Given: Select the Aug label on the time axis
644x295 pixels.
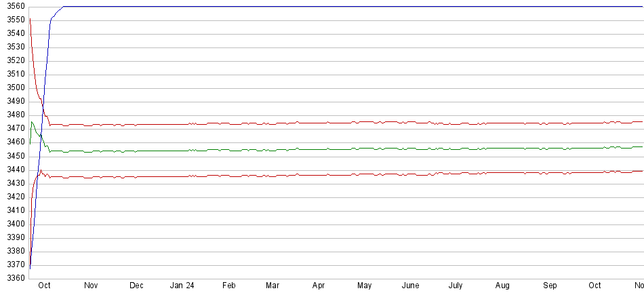Looking at the screenshot, I should pos(502,286).
